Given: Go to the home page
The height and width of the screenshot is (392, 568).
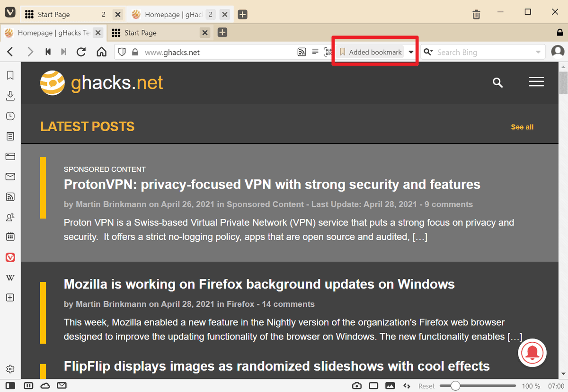Looking at the screenshot, I should (x=101, y=52).
